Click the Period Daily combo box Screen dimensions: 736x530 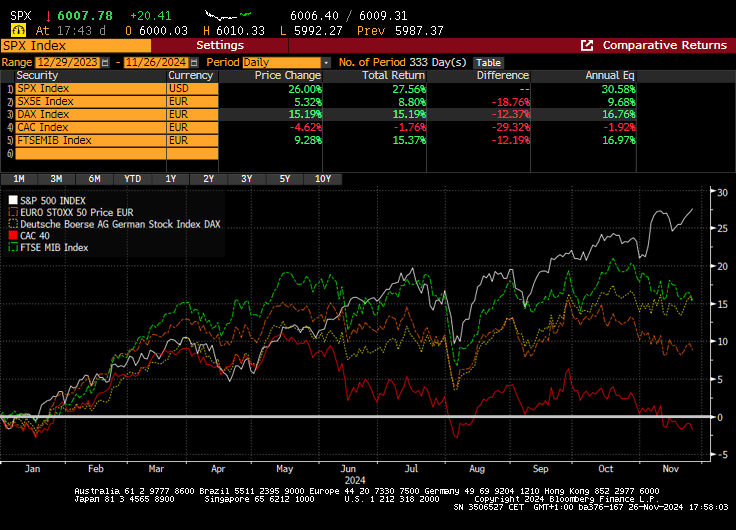(286, 62)
